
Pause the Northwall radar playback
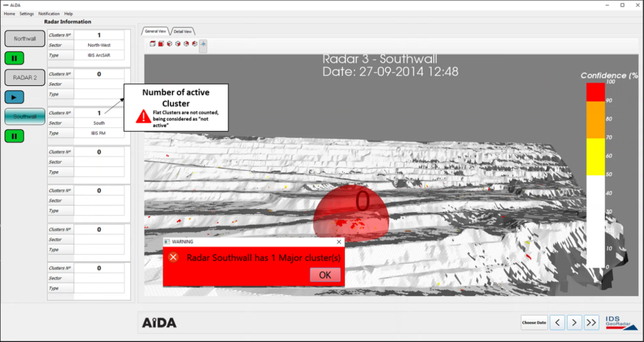[x=14, y=58]
